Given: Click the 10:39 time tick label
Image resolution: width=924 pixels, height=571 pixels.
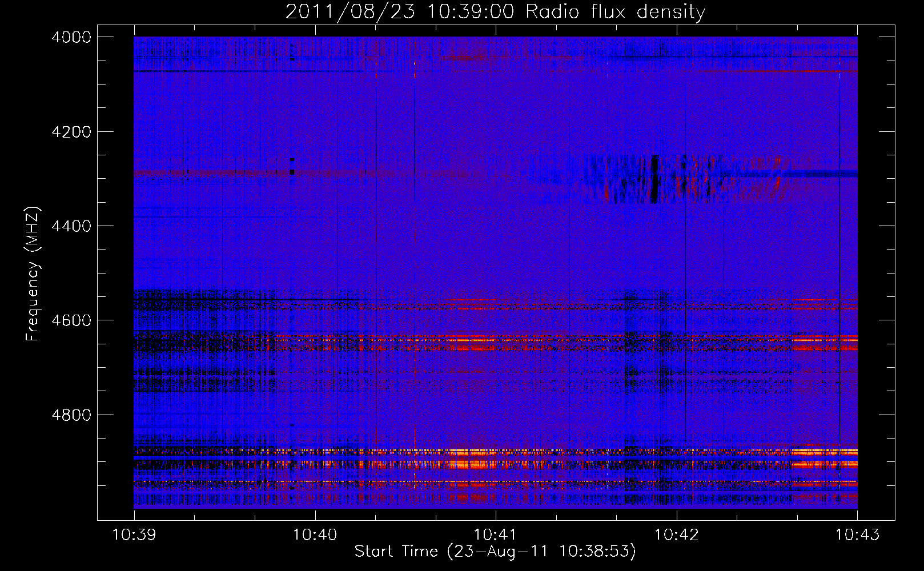Looking at the screenshot, I should pos(134,535).
